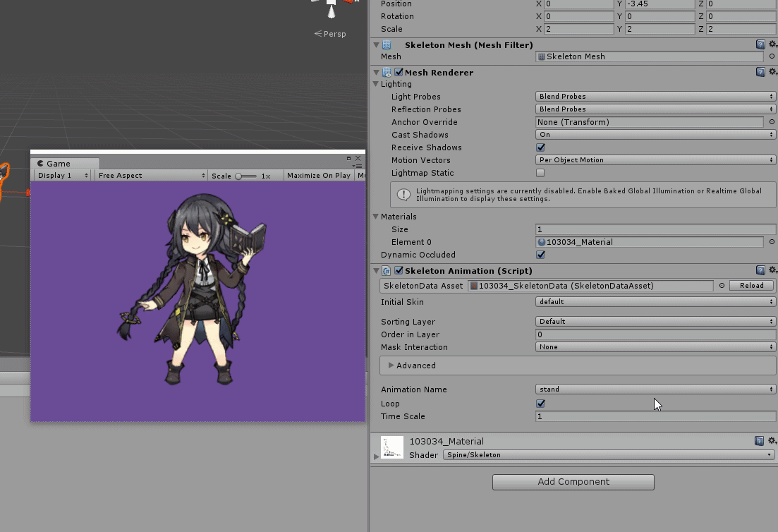The width and height of the screenshot is (778, 532).
Task: Click the Order in Layer field
Action: click(x=655, y=334)
